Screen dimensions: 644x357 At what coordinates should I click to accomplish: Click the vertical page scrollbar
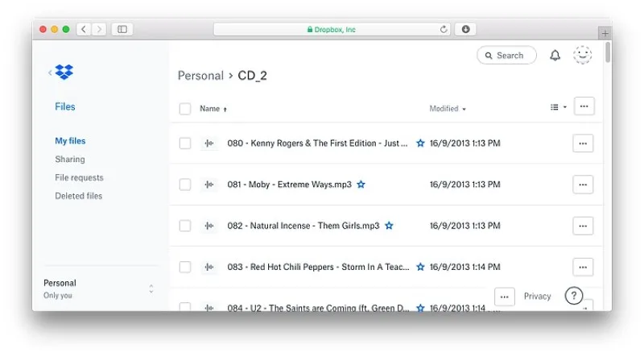tap(608, 52)
